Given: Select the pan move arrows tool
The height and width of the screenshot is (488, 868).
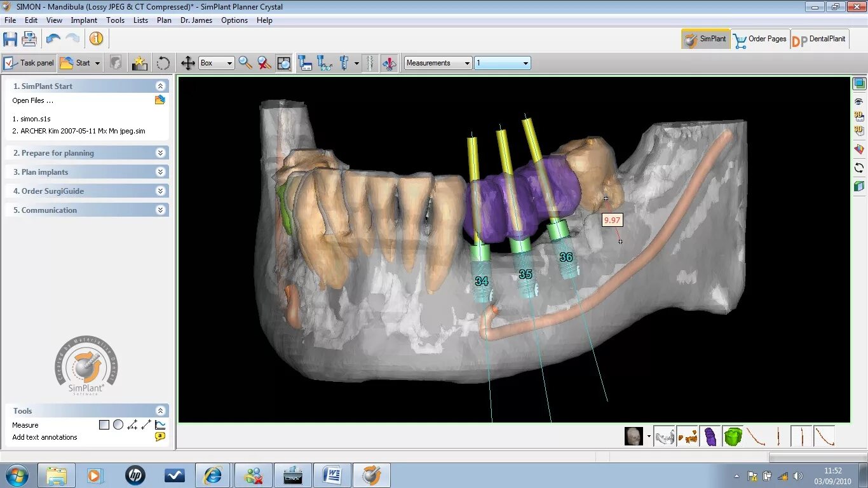Looking at the screenshot, I should point(187,63).
